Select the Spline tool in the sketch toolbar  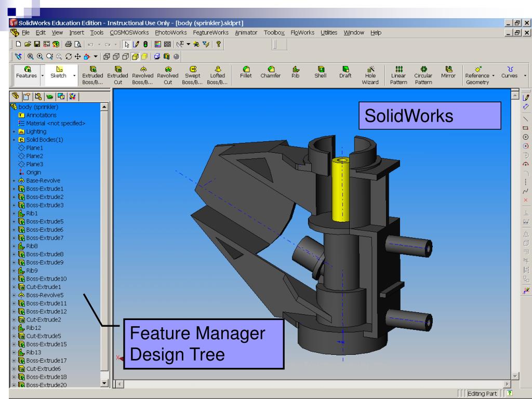coord(526,191)
